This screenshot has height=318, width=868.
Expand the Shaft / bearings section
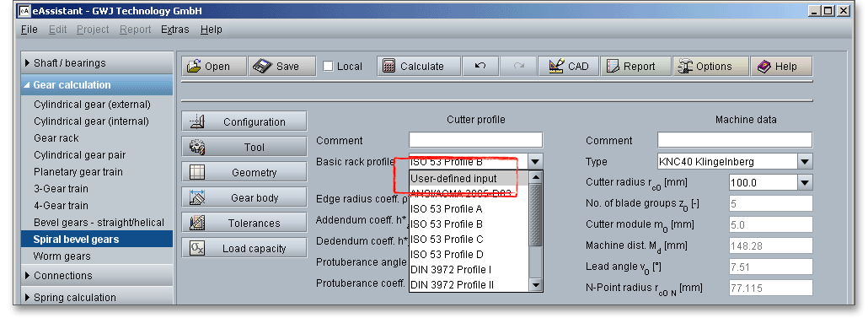coord(96,63)
